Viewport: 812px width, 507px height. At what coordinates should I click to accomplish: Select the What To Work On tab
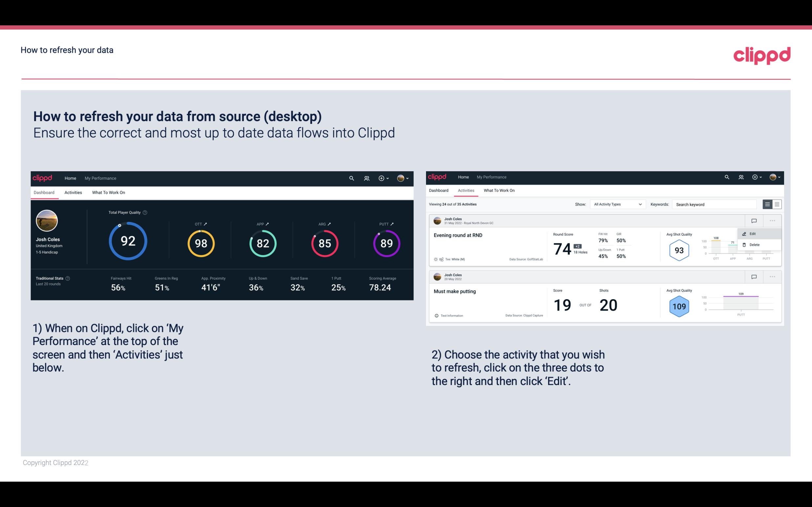pyautogui.click(x=108, y=192)
